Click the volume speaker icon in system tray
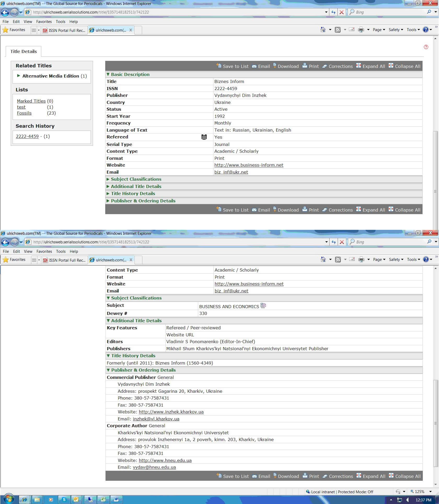Viewport: 439px width, 504px height. coord(407,500)
